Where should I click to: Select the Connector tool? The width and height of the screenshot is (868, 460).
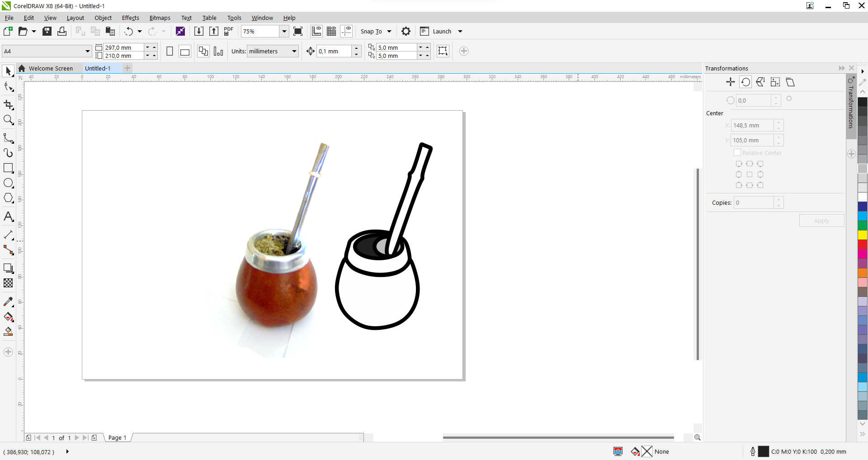(8, 250)
